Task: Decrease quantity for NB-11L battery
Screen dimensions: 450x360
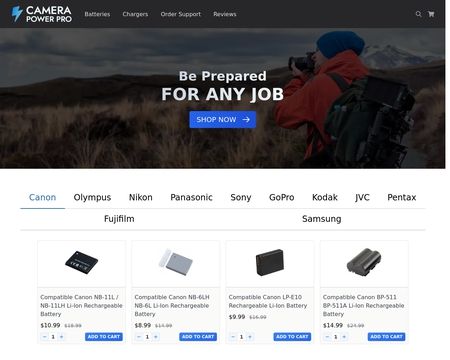Action: (x=45, y=337)
